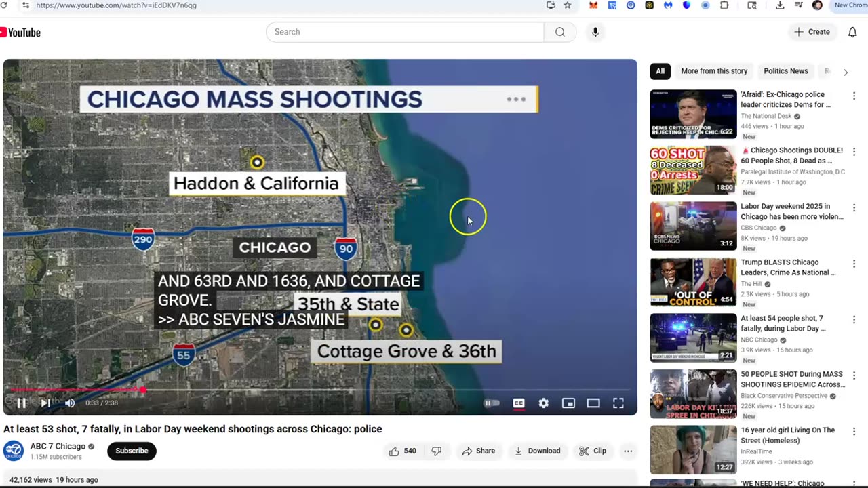
Task: Focus the YouTube search box
Action: pos(406,32)
